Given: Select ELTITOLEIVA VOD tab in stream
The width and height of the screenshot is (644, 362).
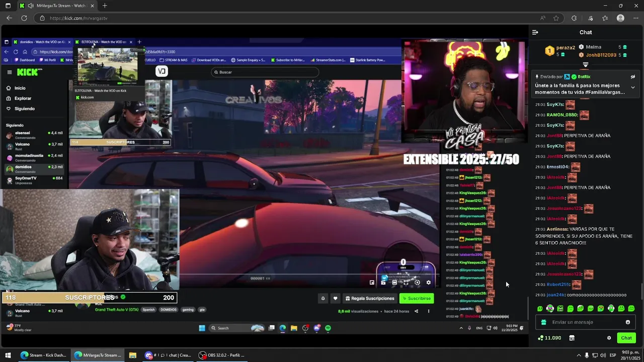Looking at the screenshot, I should (104, 42).
